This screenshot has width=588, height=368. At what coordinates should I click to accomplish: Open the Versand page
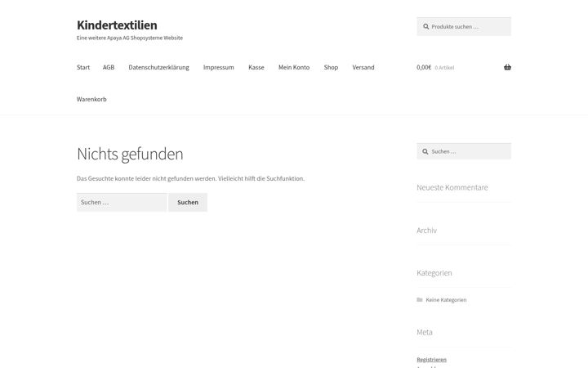(x=363, y=67)
